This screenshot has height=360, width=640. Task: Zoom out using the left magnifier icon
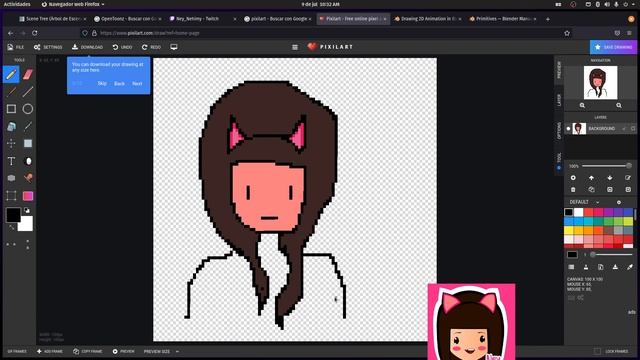(x=582, y=105)
